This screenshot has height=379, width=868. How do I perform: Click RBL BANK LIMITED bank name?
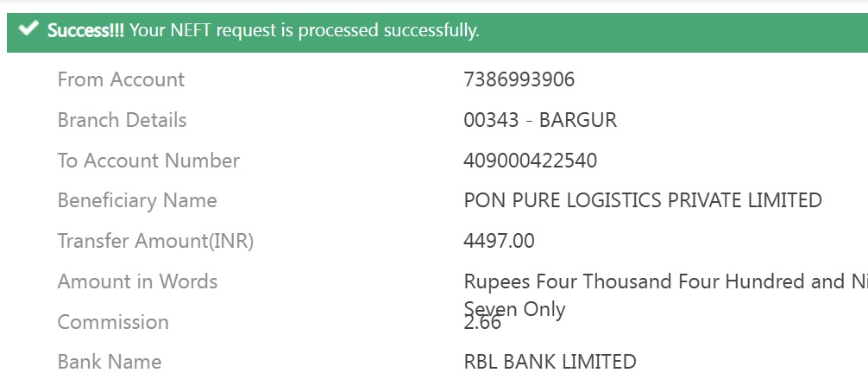tap(550, 362)
